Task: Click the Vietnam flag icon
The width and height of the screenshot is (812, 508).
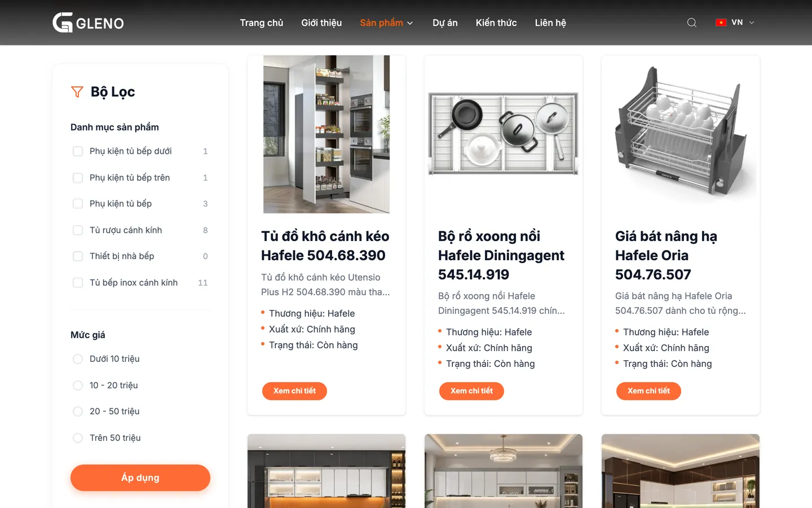Action: (x=721, y=23)
